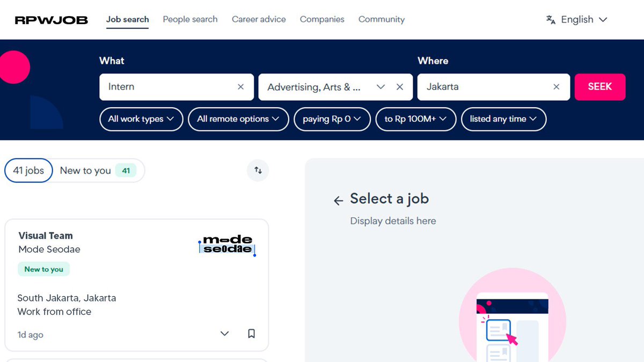
Task: Click the SEEK search button
Action: [600, 87]
